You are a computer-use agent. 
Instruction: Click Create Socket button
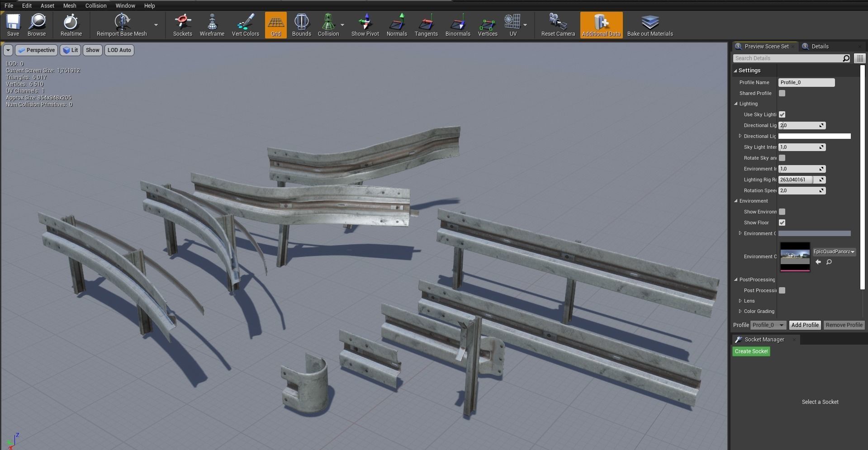click(x=751, y=351)
